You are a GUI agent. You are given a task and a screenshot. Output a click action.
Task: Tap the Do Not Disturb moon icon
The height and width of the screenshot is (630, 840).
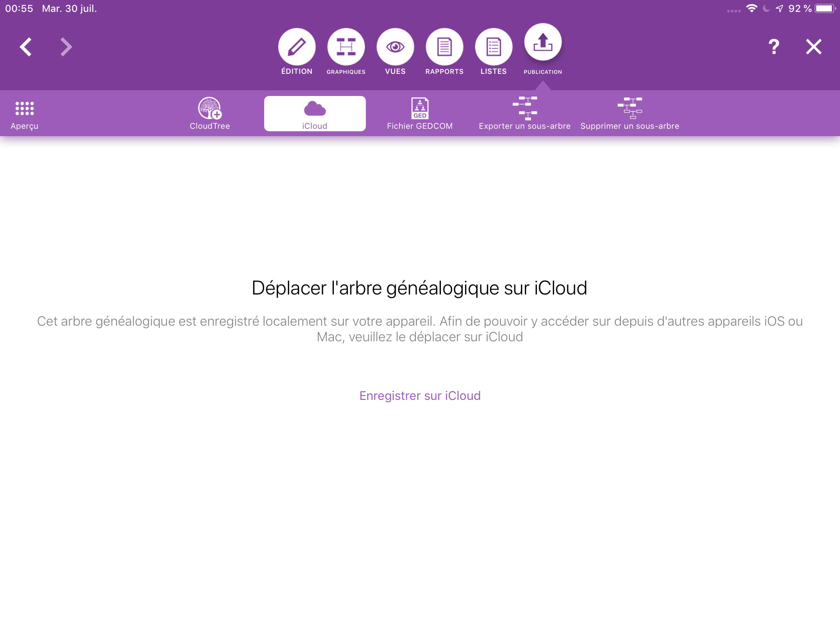click(x=766, y=8)
